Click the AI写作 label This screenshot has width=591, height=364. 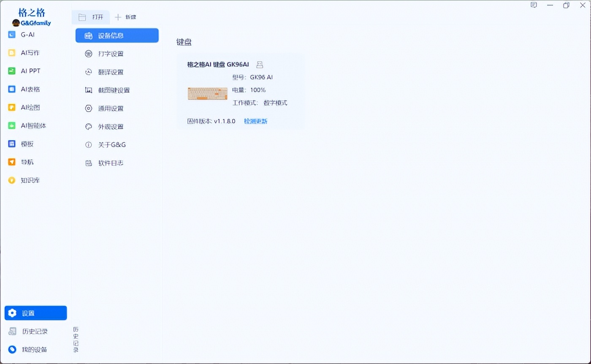[x=30, y=53]
